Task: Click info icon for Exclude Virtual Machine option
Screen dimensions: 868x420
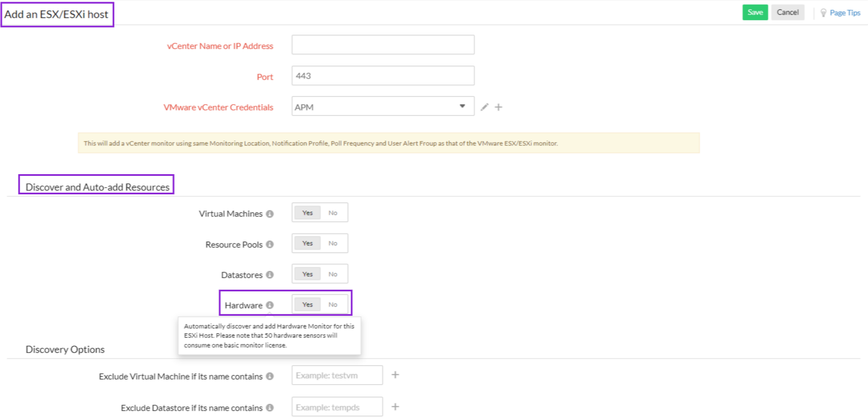Action: coord(270,377)
